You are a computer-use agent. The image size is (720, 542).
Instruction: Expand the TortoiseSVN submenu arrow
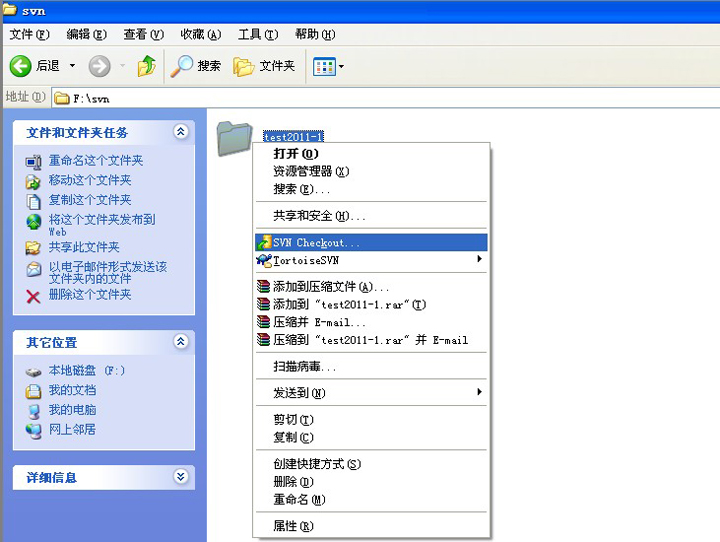point(479,259)
